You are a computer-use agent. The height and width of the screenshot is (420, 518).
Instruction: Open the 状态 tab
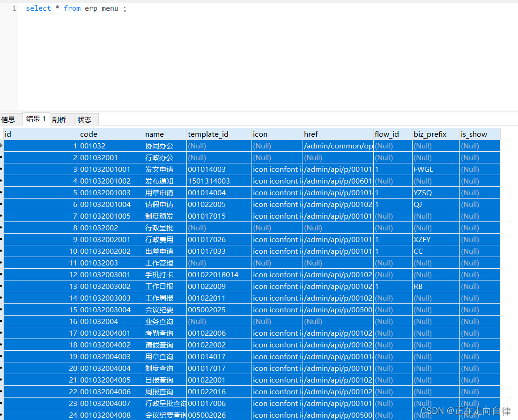84,119
